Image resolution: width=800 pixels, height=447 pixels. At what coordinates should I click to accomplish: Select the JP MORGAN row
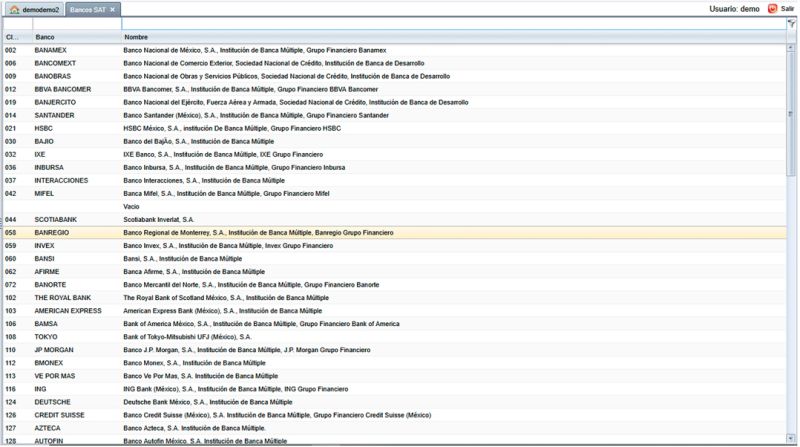coord(394,350)
